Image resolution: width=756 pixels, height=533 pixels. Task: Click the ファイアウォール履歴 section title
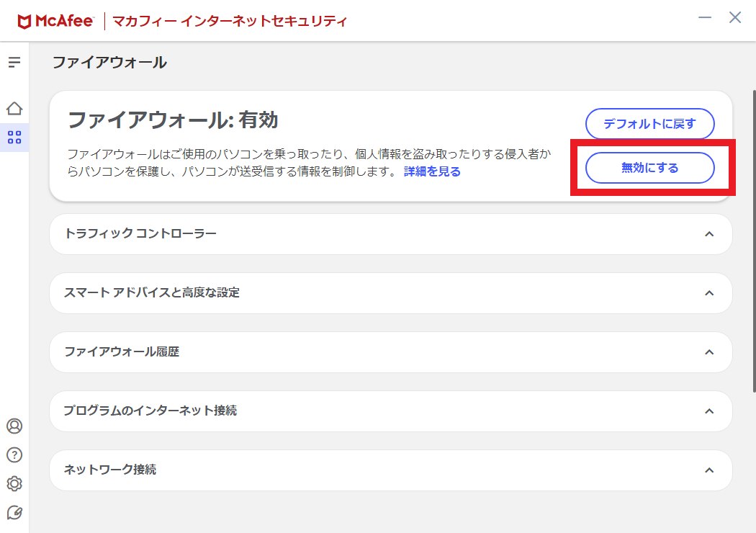click(x=122, y=351)
